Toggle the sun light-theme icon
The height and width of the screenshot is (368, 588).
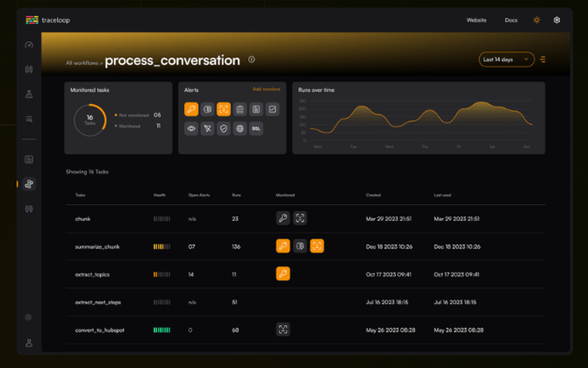pos(537,20)
